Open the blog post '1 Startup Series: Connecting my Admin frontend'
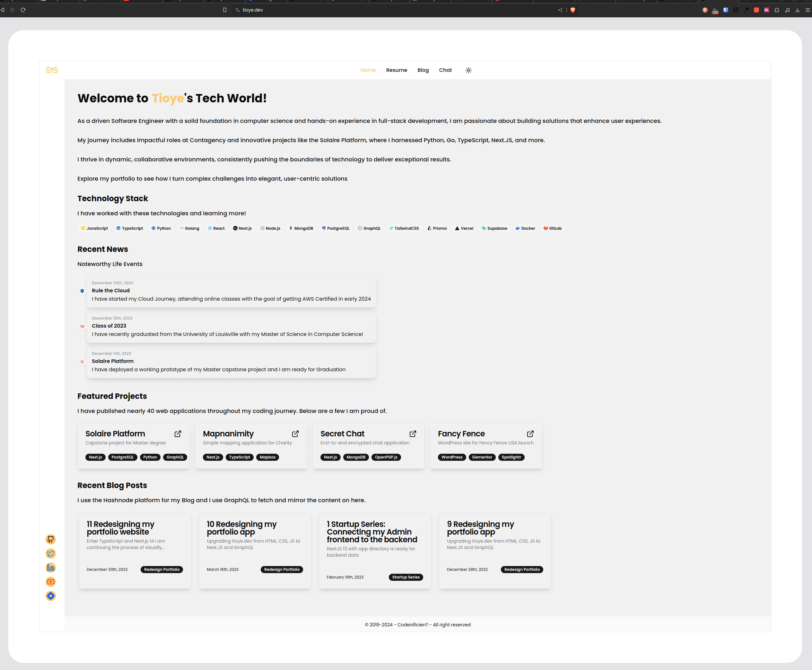Viewport: 812px width, 670px height. 372,531
